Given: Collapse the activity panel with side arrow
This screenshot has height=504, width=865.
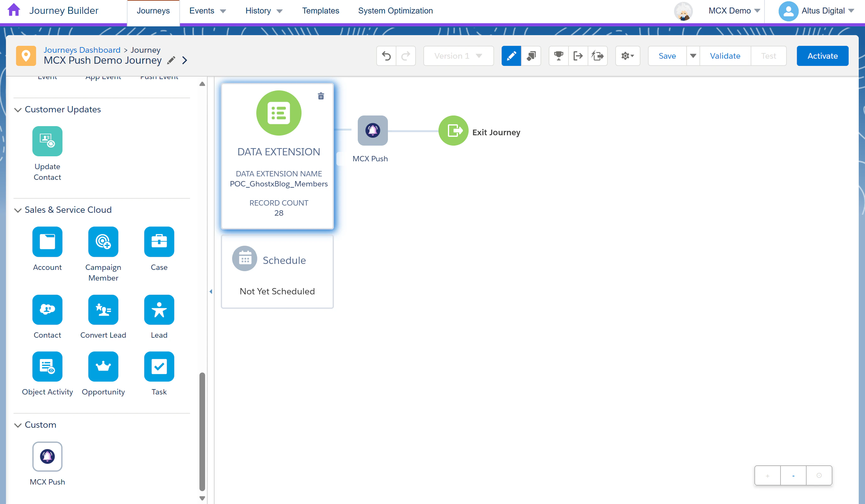Looking at the screenshot, I should pos(211,292).
